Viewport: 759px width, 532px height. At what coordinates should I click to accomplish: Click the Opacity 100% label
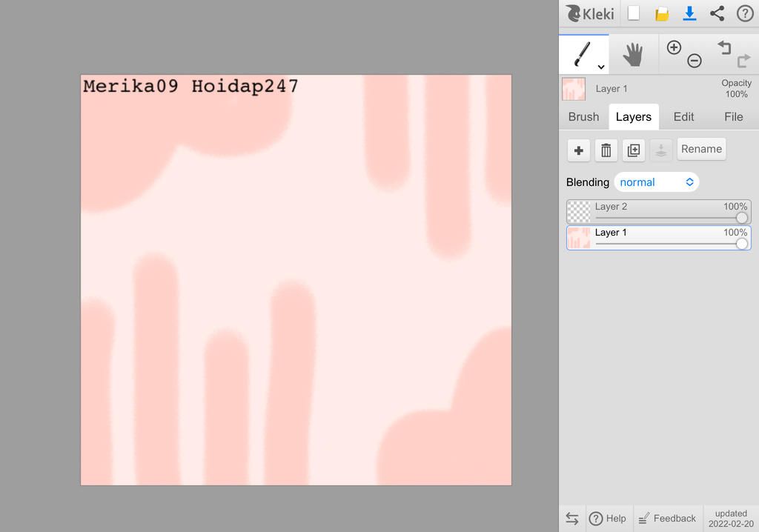pyautogui.click(x=736, y=89)
